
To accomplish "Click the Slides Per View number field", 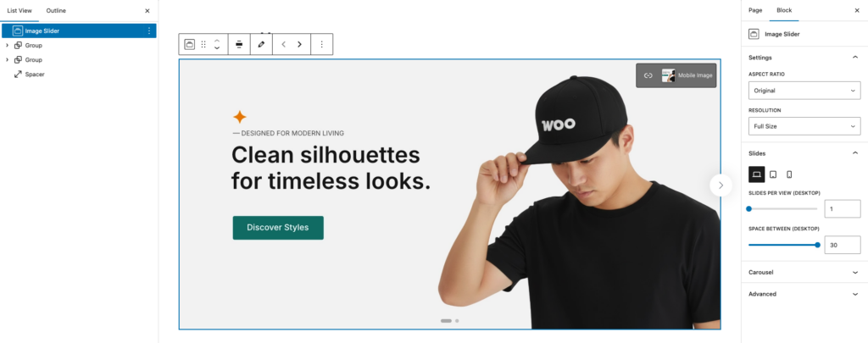I will [x=843, y=209].
